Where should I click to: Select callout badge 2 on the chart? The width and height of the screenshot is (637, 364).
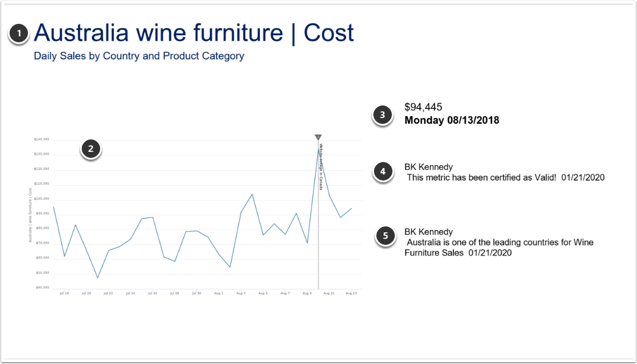pyautogui.click(x=91, y=150)
